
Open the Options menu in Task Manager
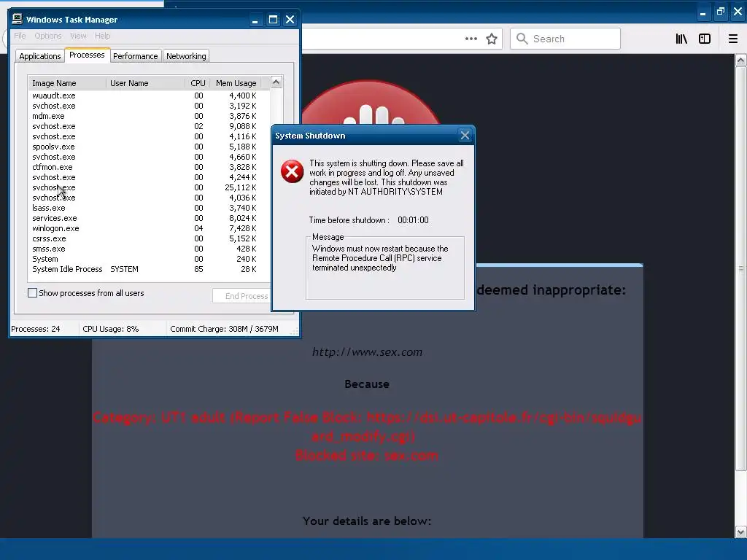[x=48, y=36]
